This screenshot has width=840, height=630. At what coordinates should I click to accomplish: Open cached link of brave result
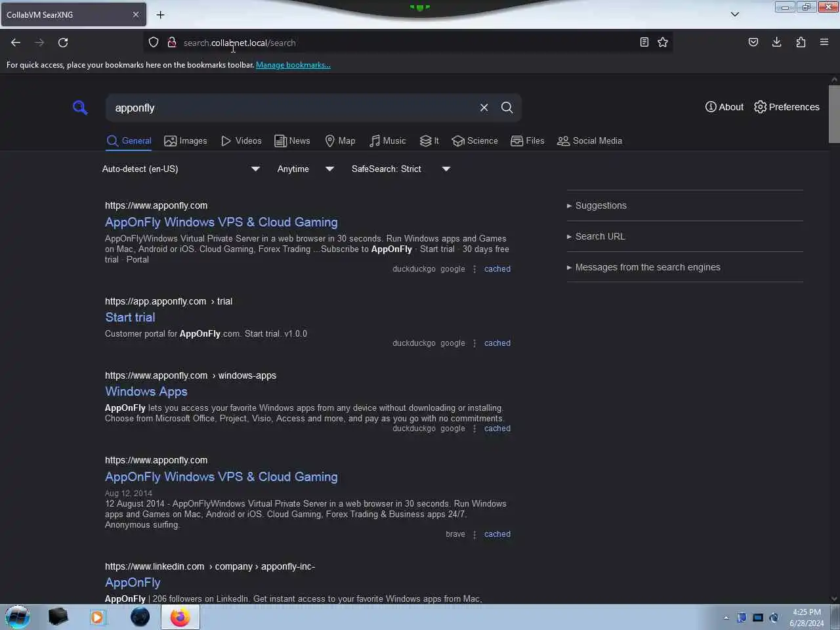pos(497,534)
